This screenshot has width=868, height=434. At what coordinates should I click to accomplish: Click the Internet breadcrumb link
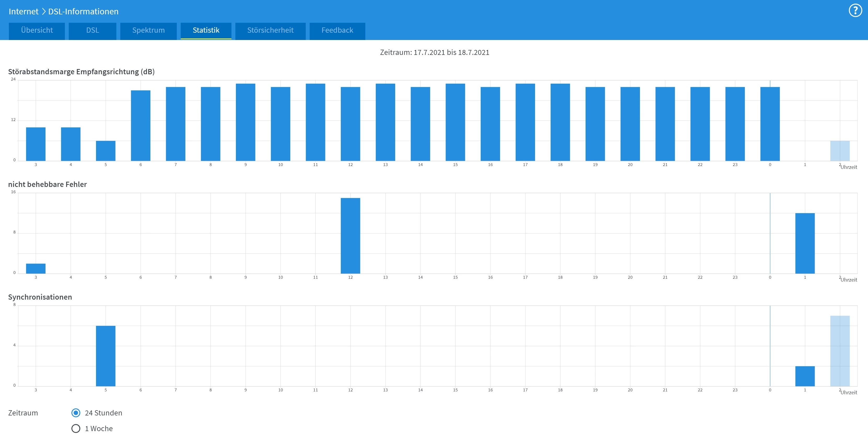click(x=24, y=12)
